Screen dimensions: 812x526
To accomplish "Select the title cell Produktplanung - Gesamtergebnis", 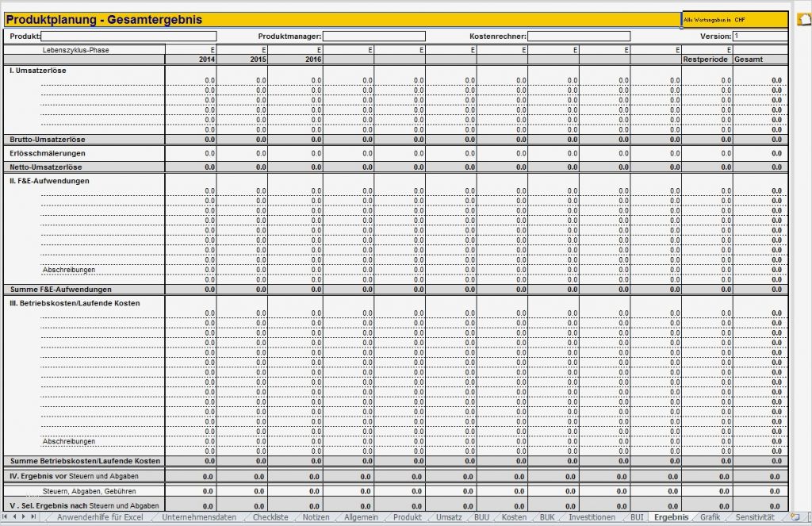I will tap(343, 20).
